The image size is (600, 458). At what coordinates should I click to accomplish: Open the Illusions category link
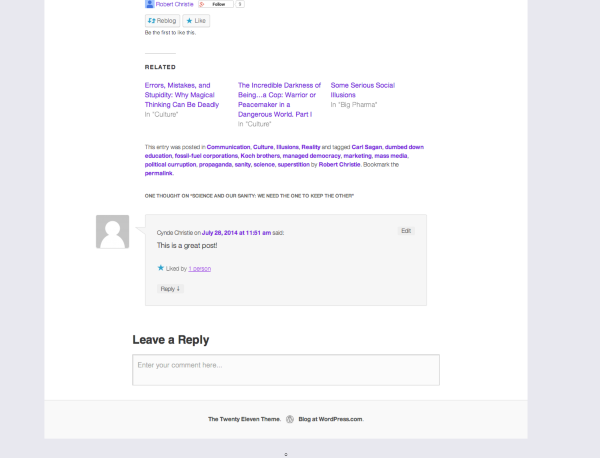click(x=287, y=147)
